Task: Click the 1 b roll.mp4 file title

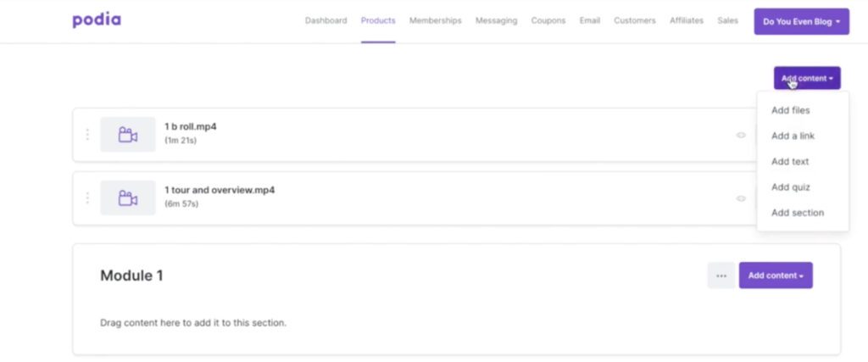Action: [x=190, y=127]
